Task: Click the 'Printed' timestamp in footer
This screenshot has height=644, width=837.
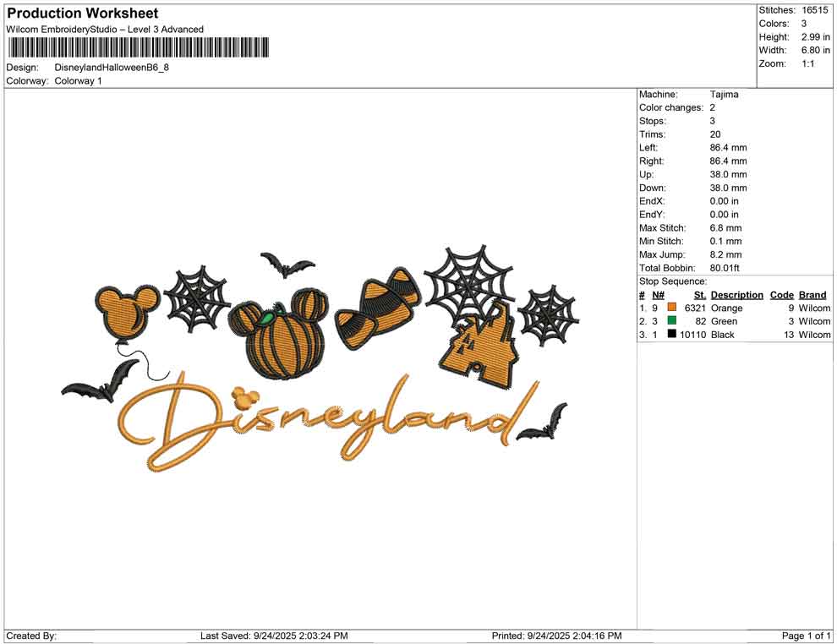Action: coord(557,636)
